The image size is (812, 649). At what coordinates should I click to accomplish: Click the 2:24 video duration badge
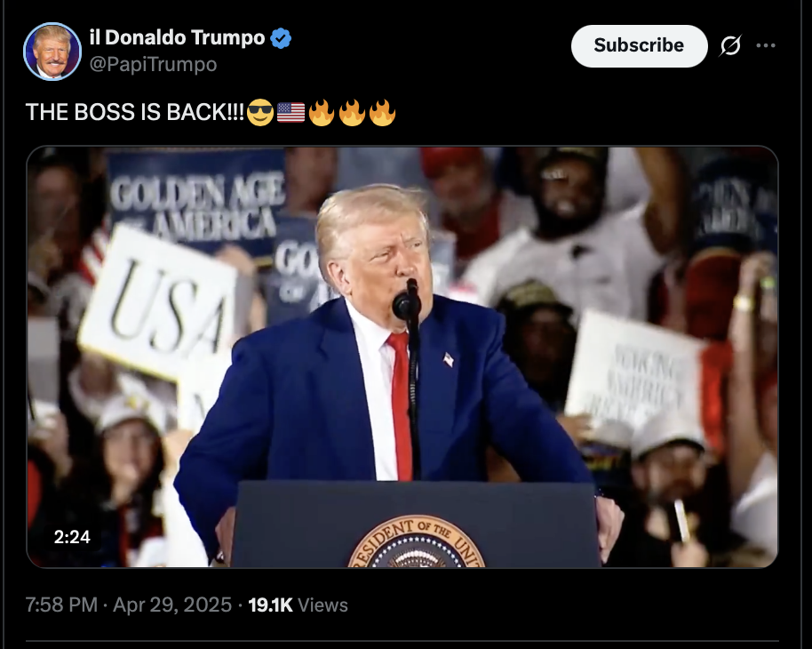click(72, 536)
